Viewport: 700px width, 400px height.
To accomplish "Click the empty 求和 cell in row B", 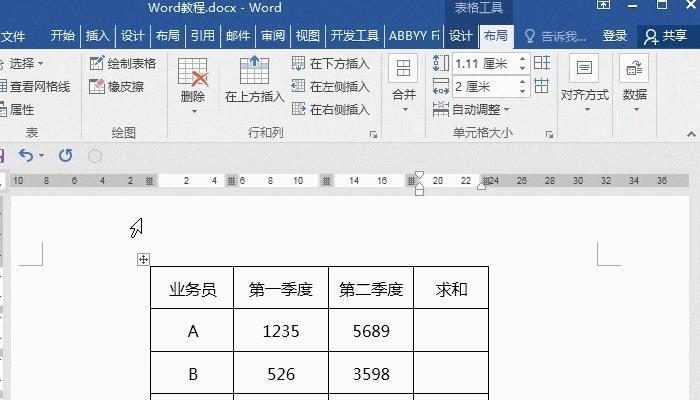I will pos(451,373).
